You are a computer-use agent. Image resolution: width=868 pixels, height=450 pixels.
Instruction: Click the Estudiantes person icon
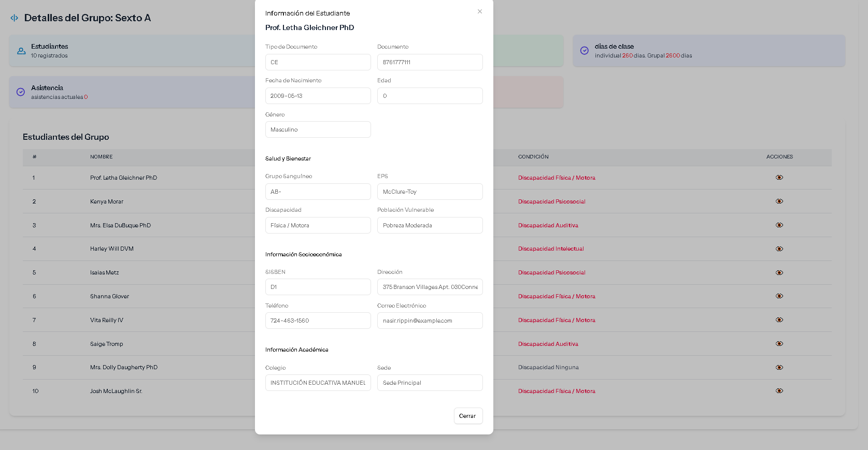pos(21,51)
